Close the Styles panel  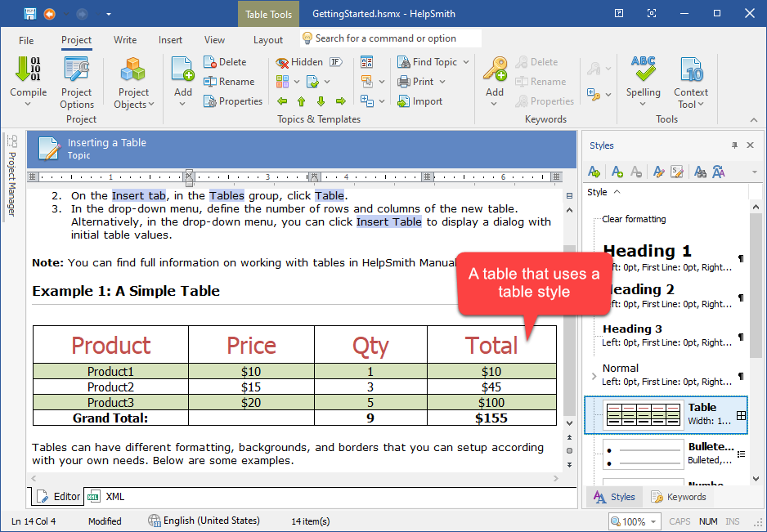[750, 145]
